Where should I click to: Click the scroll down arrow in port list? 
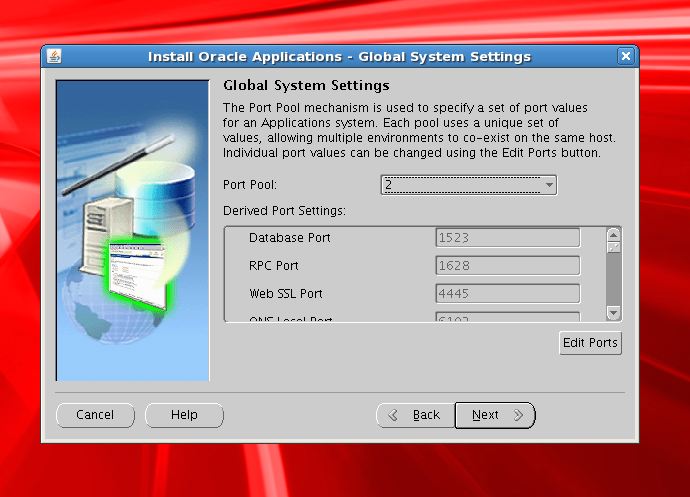coord(613,313)
